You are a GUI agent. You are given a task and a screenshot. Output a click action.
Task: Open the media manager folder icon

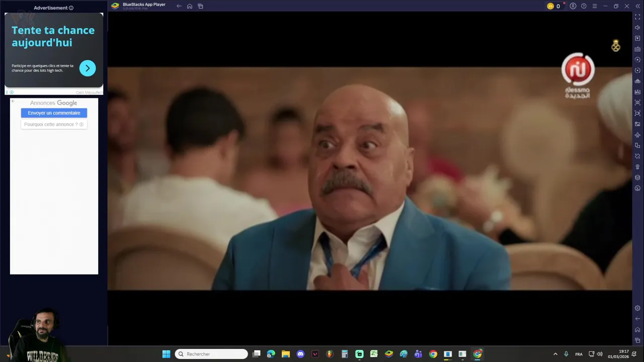pyautogui.click(x=637, y=124)
